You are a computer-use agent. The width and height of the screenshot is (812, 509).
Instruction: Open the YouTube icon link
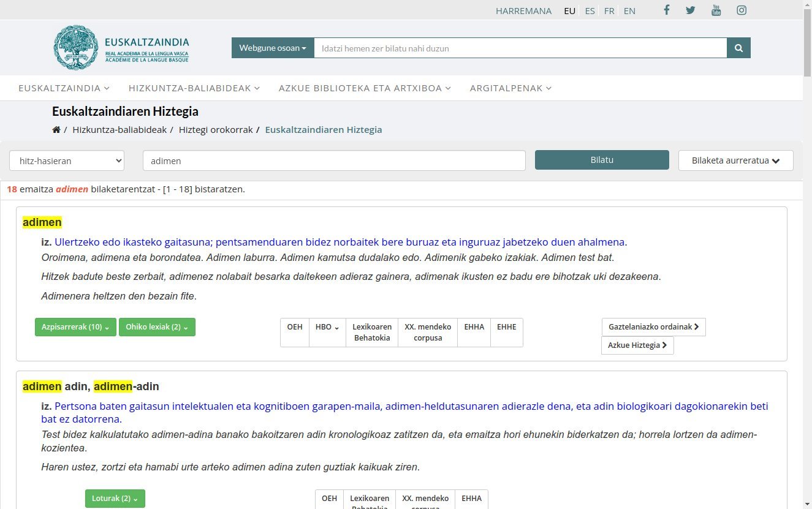(x=716, y=10)
